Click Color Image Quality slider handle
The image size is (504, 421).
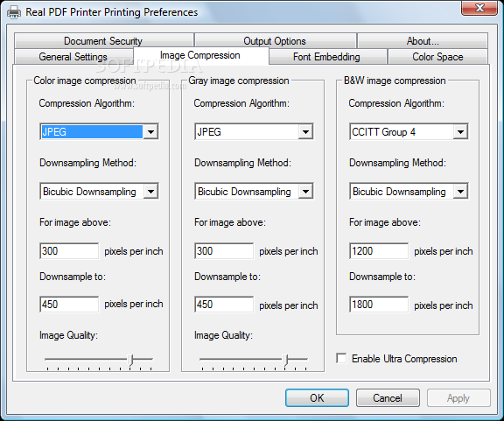click(130, 360)
